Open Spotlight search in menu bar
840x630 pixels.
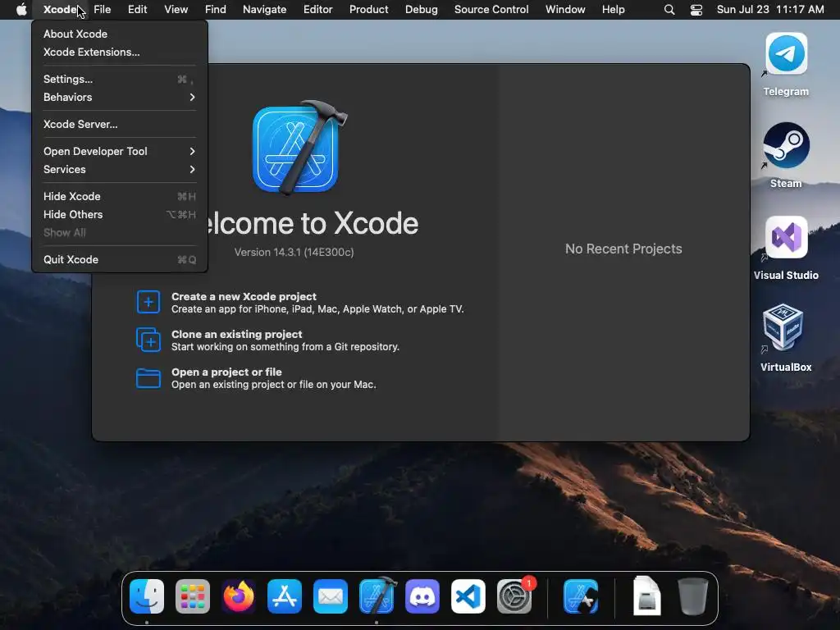[x=669, y=9]
